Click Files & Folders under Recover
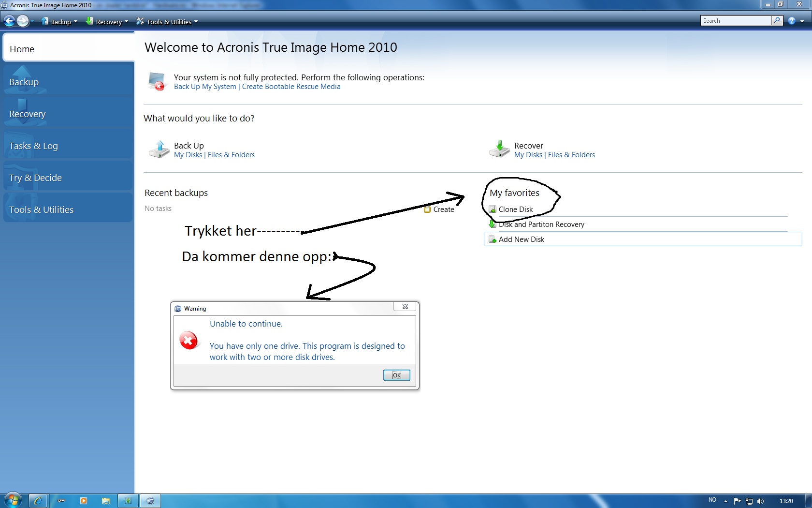This screenshot has height=508, width=812. pyautogui.click(x=571, y=155)
